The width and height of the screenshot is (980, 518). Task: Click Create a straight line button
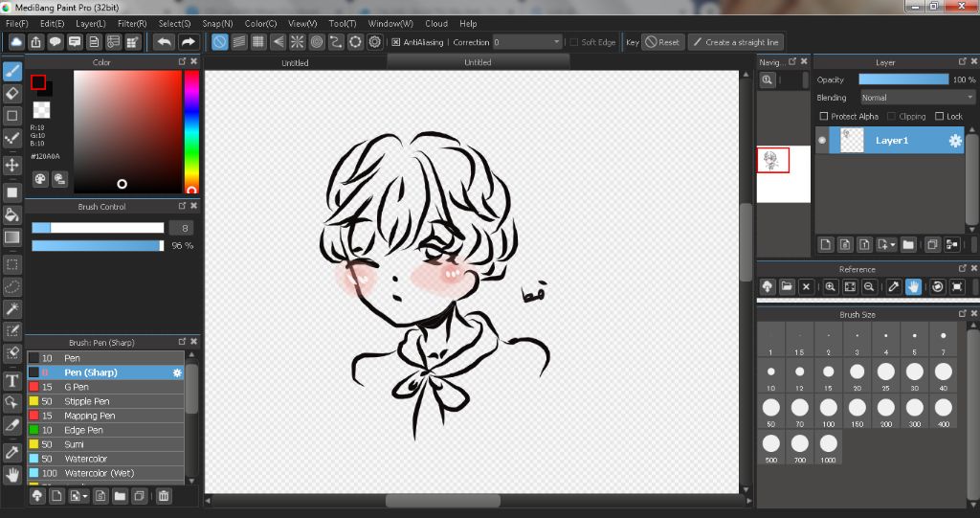(x=736, y=42)
